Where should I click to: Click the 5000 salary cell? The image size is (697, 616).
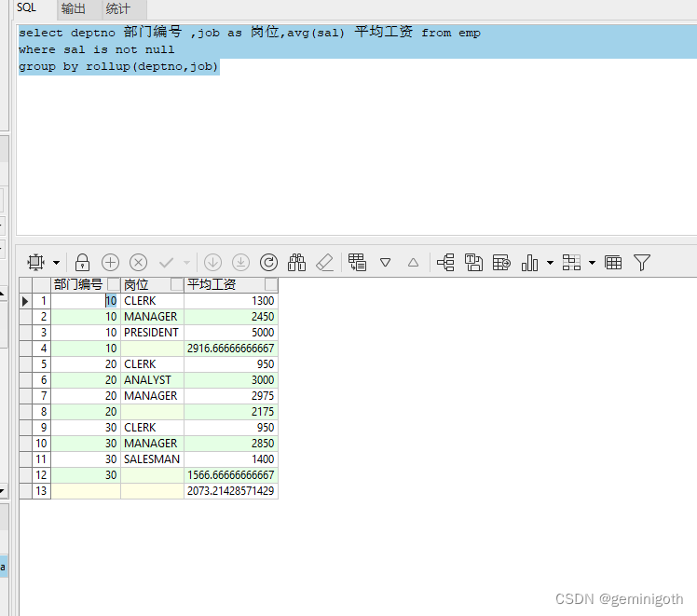coord(231,333)
